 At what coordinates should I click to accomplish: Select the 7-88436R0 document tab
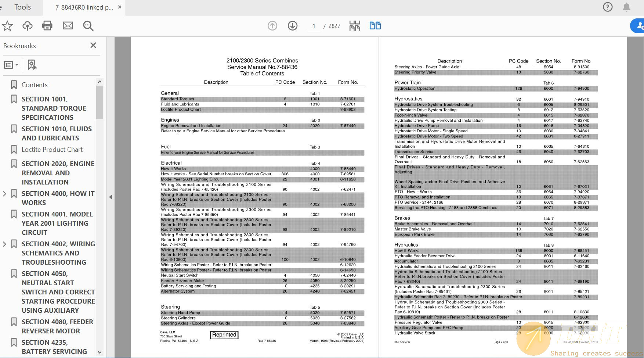tap(84, 7)
